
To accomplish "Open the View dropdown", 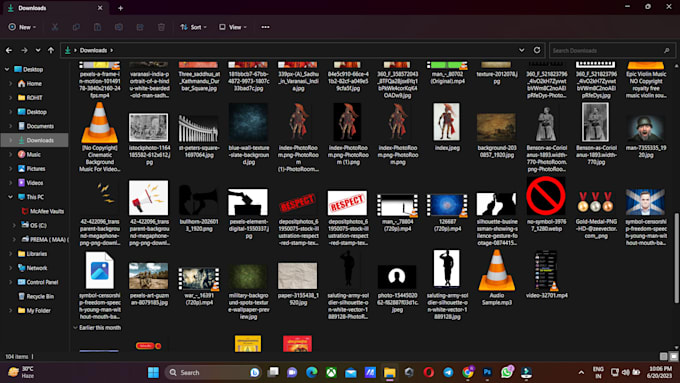I will pyautogui.click(x=232, y=27).
